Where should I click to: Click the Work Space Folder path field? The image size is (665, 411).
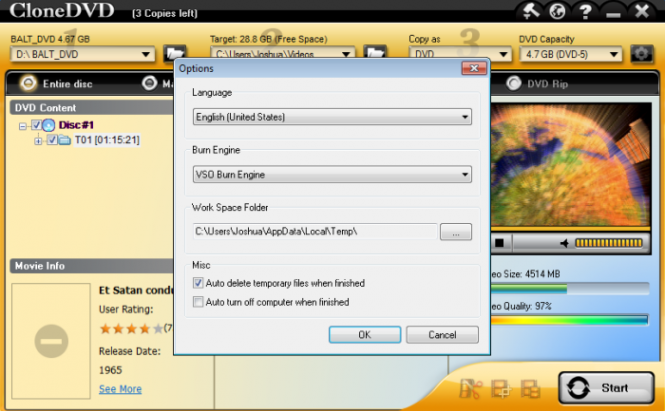315,232
